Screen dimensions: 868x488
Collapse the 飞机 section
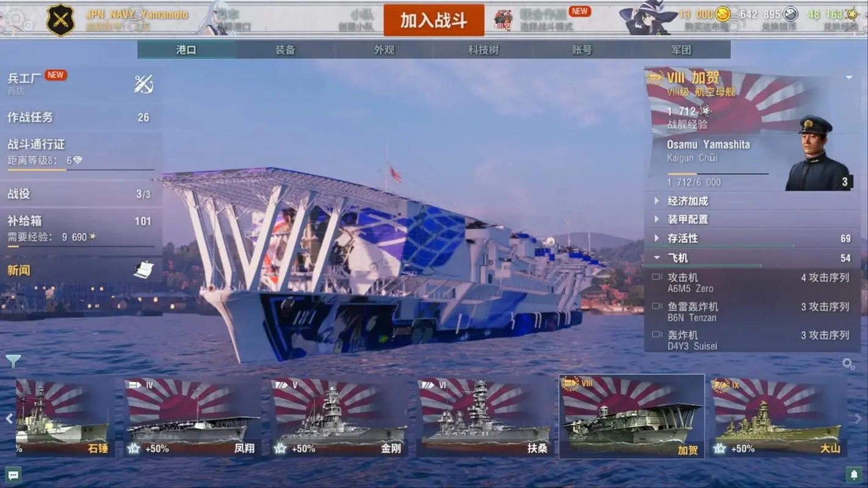752,258
